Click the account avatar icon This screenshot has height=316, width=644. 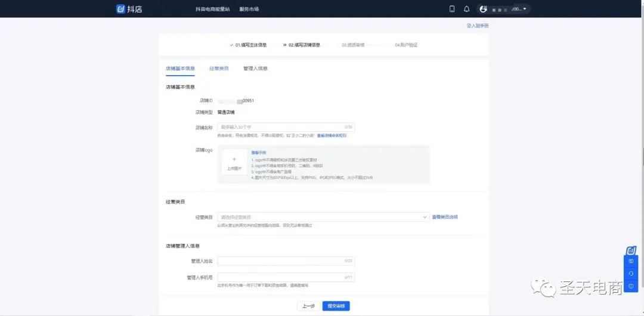click(x=484, y=8)
